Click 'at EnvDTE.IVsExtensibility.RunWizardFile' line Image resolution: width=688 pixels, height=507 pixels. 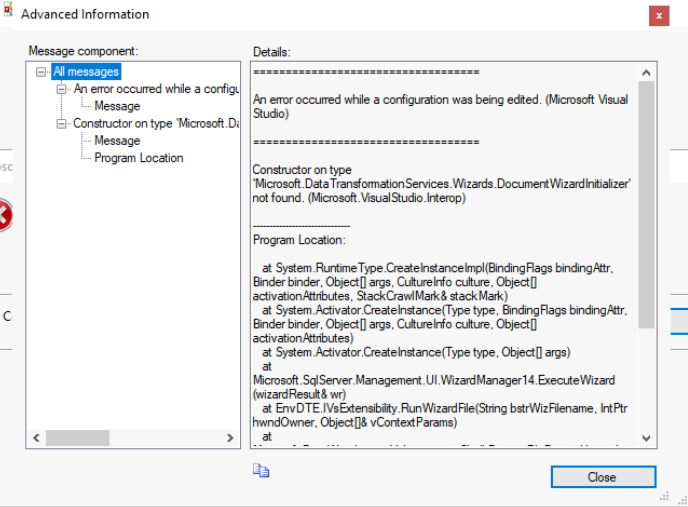tap(444, 408)
